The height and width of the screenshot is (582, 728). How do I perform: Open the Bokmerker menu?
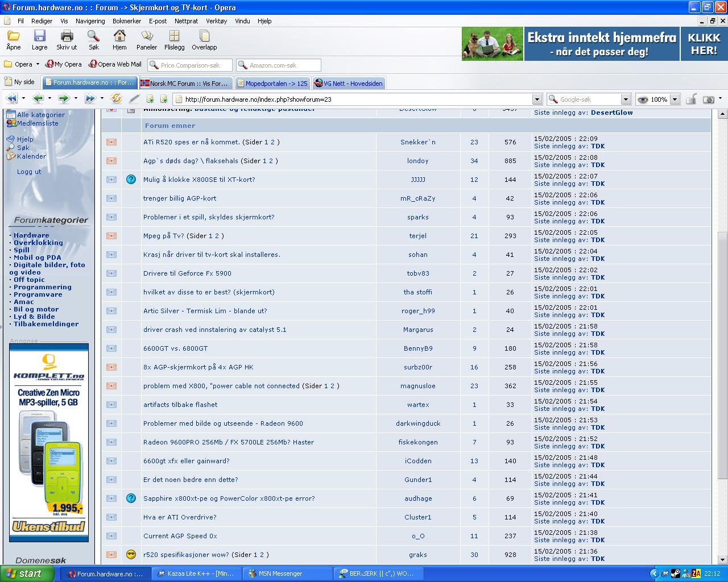[x=127, y=21]
